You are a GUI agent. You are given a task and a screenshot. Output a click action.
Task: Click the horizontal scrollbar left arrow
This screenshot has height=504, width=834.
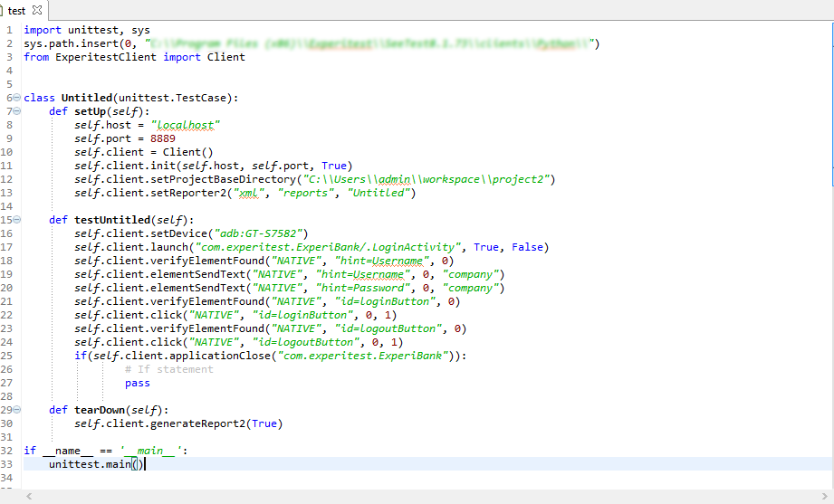pos(28,497)
